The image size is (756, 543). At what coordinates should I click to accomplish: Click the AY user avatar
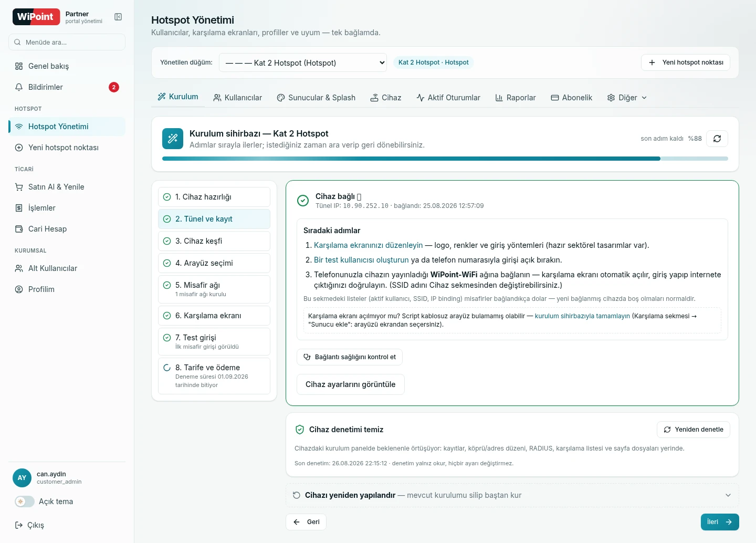click(x=22, y=478)
